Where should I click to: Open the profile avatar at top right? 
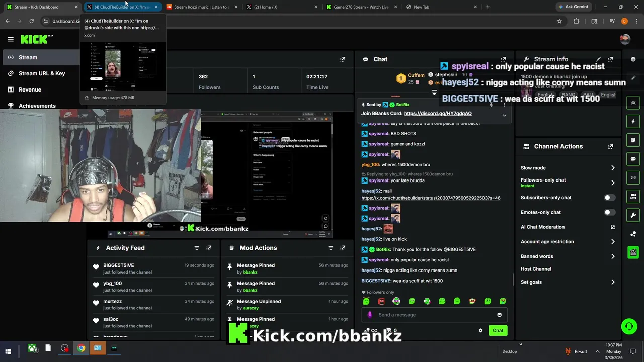click(x=625, y=39)
